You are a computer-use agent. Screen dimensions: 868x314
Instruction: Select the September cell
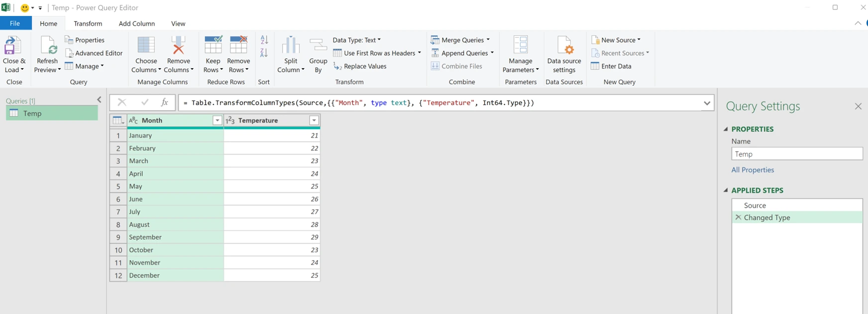tap(175, 237)
